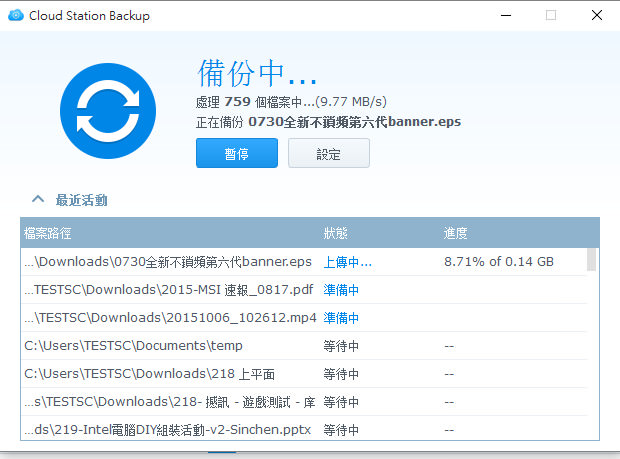Click 準備中 status of the MSI pdf row
Screen dimensions: 620x459
341,290
